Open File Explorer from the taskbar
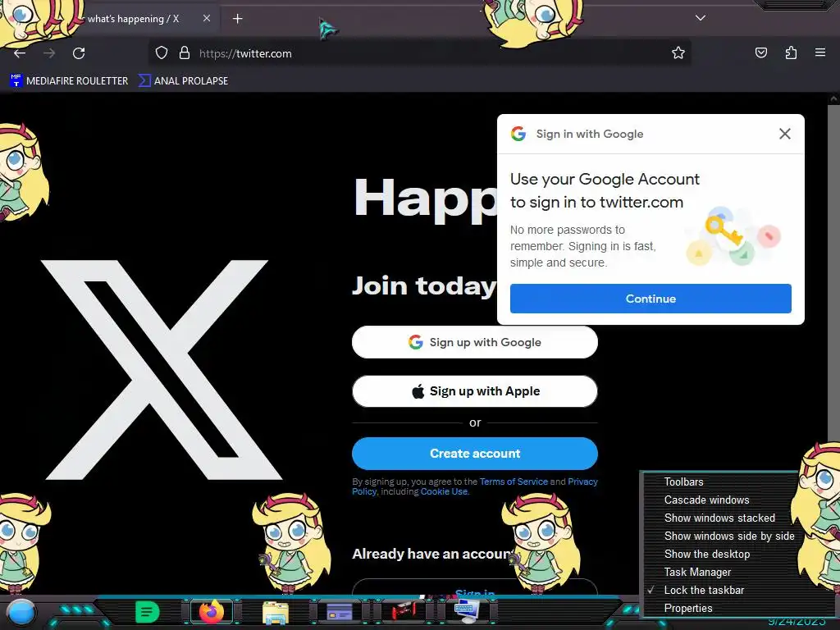840x630 pixels. point(276,612)
